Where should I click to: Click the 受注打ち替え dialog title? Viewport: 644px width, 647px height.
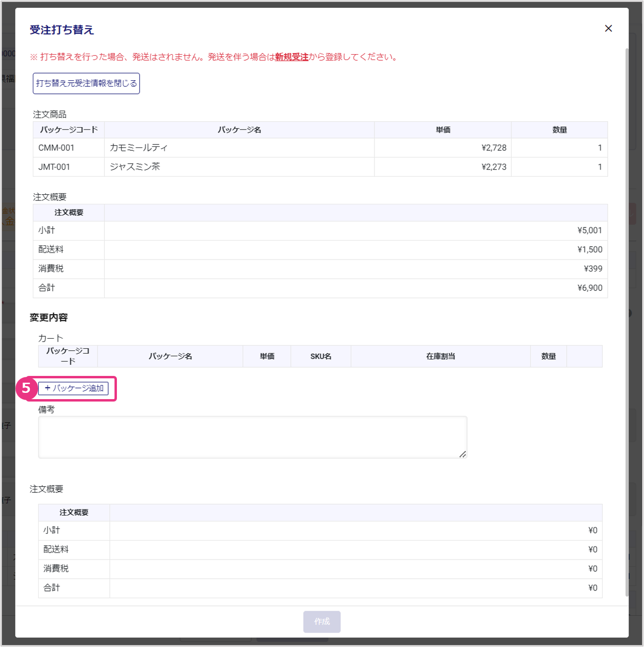(x=62, y=30)
